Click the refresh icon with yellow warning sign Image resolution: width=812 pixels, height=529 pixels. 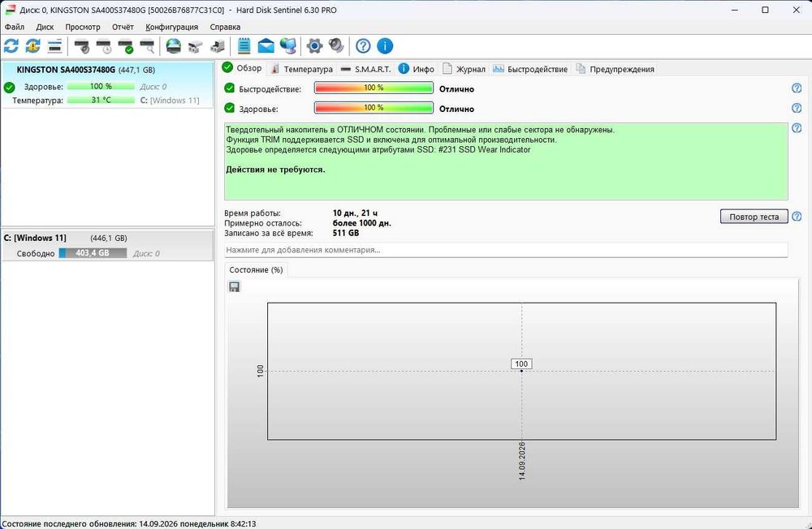(32, 46)
